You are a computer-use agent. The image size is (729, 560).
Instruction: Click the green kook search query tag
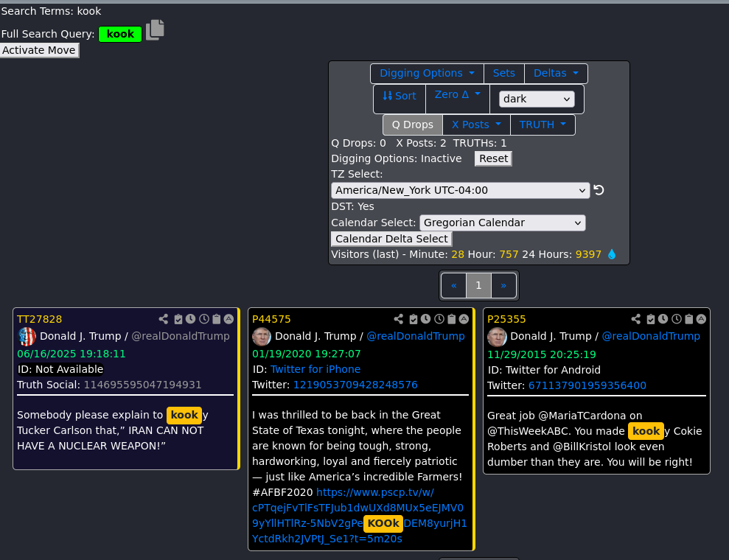coord(120,34)
